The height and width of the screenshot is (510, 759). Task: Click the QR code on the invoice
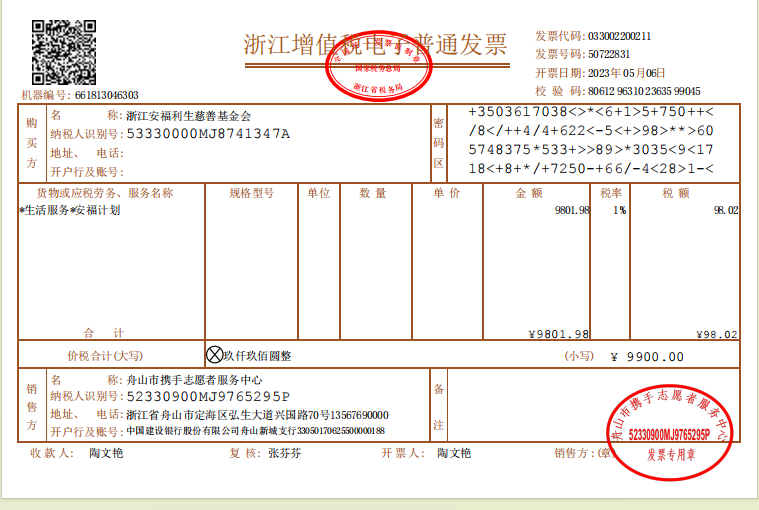pos(64,52)
